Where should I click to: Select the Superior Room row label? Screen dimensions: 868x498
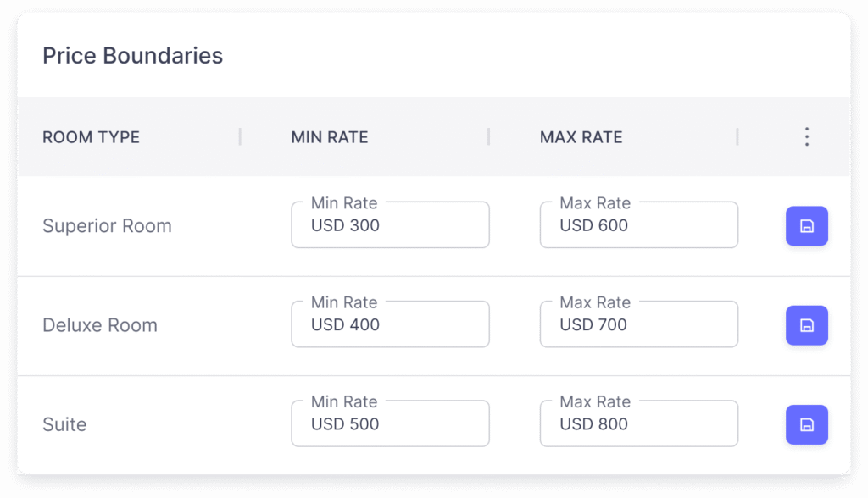click(107, 226)
